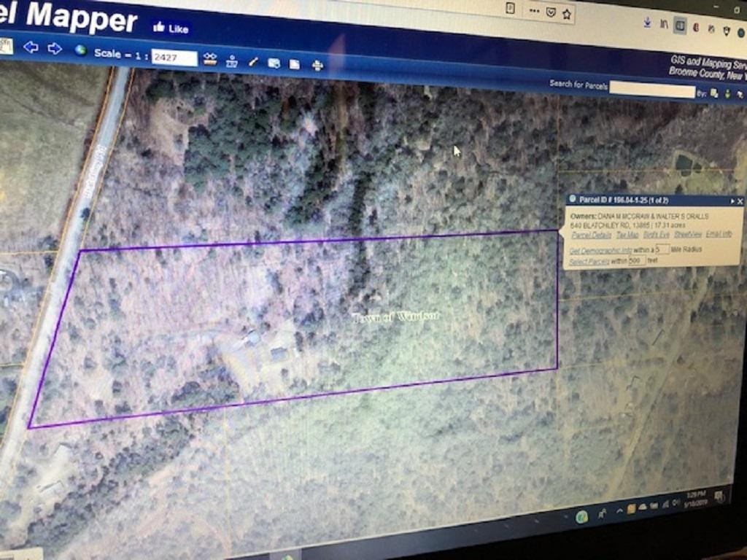Close the Parcel ID popup

740,201
